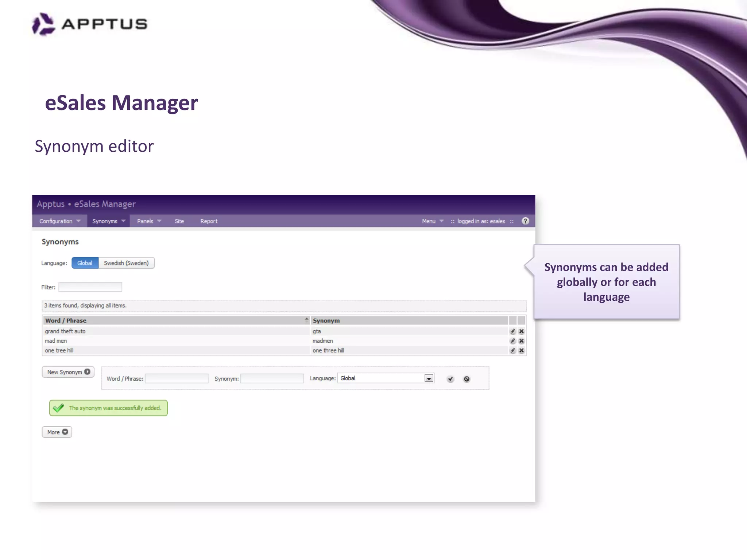
Task: Open the Menu dropdown
Action: [x=433, y=221]
